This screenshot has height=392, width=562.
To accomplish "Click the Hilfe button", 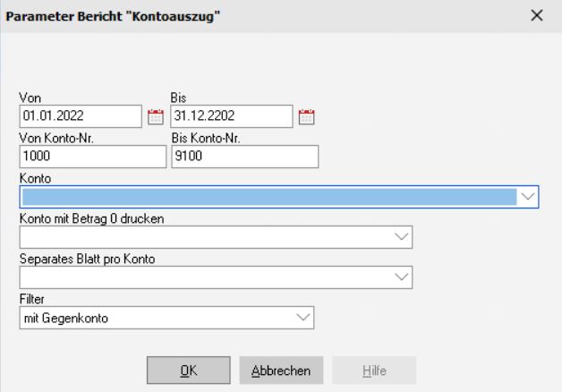I will click(374, 369).
